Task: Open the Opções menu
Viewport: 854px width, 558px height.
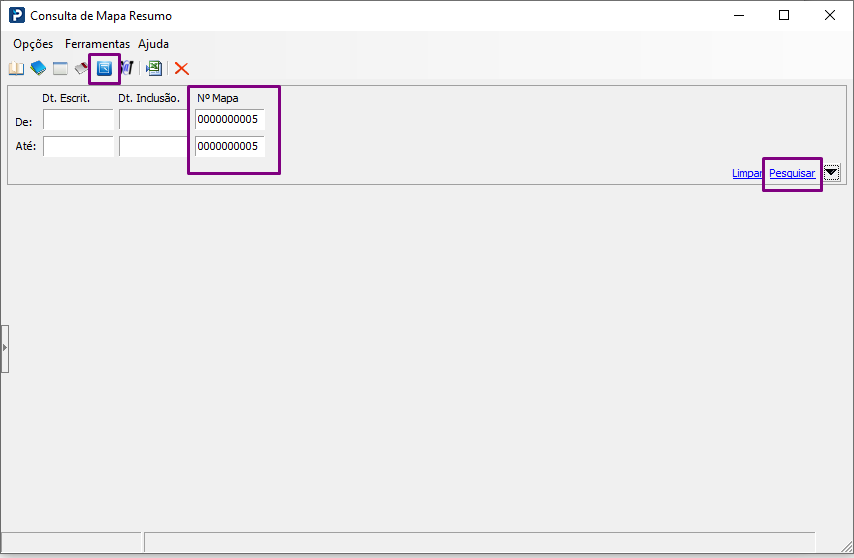Action: pyautogui.click(x=33, y=44)
